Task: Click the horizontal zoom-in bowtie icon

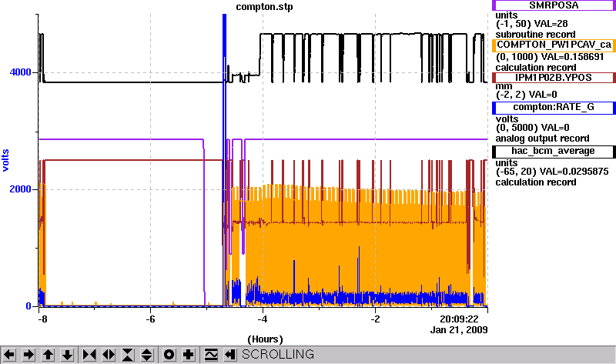Action: coord(89,355)
